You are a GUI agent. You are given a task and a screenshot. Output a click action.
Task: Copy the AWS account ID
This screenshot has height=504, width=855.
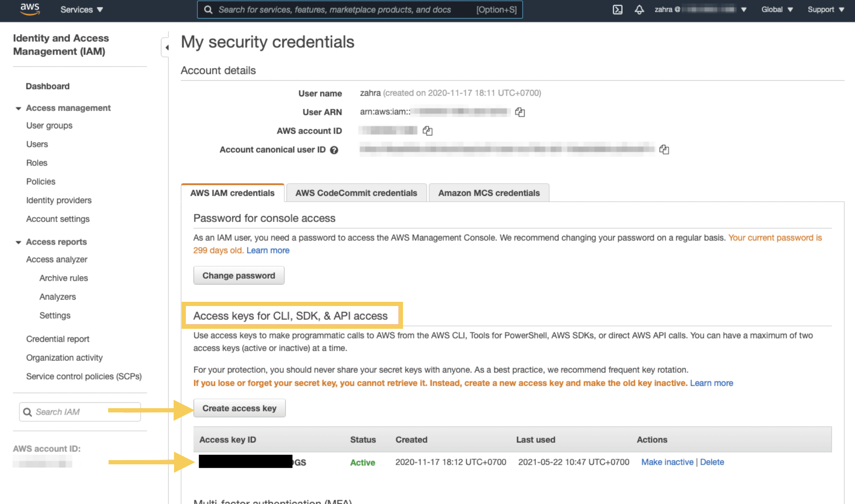[x=427, y=131]
